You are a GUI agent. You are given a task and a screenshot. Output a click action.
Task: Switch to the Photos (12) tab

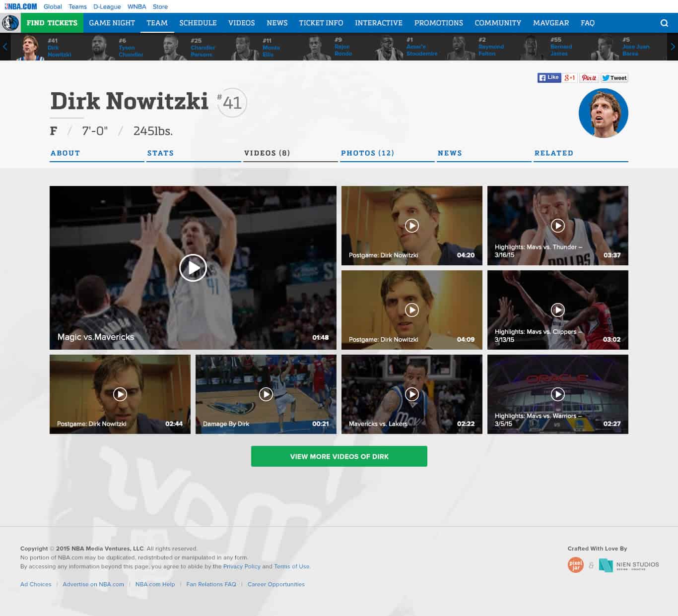(387, 154)
